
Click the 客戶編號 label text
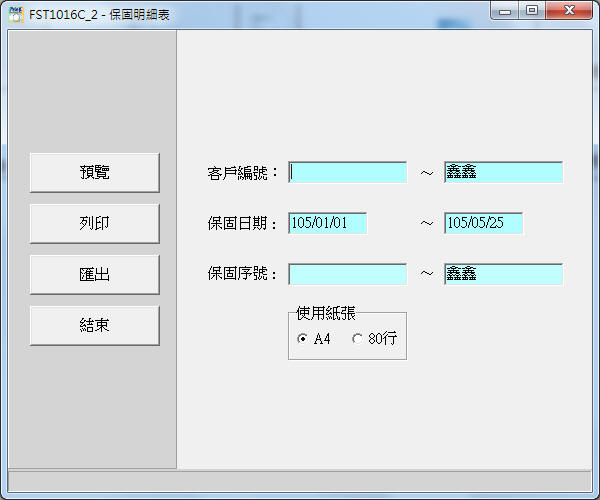242,173
